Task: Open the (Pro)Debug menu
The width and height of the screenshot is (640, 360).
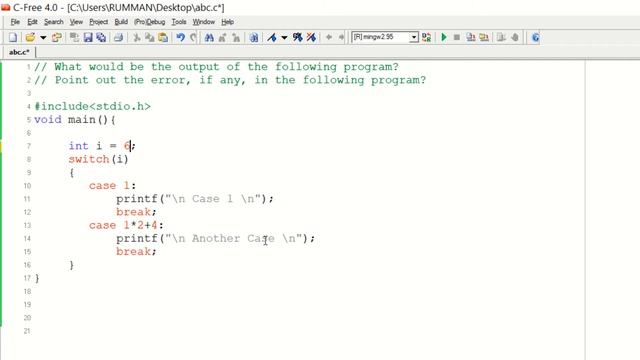Action: pyautogui.click(x=149, y=22)
